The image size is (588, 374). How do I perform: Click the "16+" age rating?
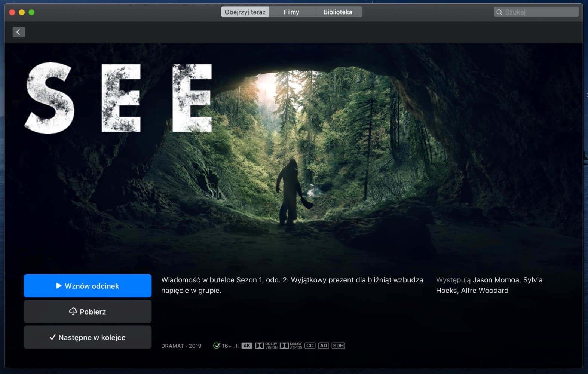[227, 346]
